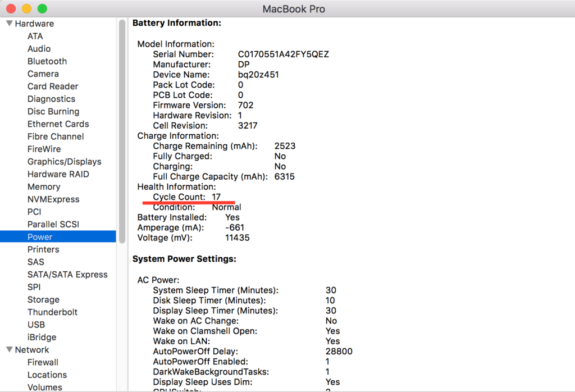The image size is (575, 392).
Task: Collapse the Network section triangle
Action: (x=10, y=349)
